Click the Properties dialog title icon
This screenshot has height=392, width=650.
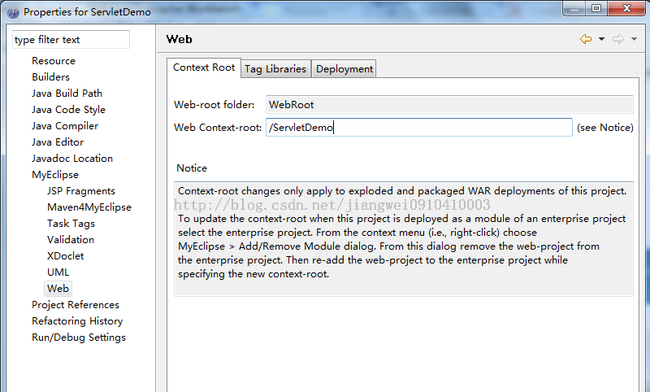(x=13, y=12)
